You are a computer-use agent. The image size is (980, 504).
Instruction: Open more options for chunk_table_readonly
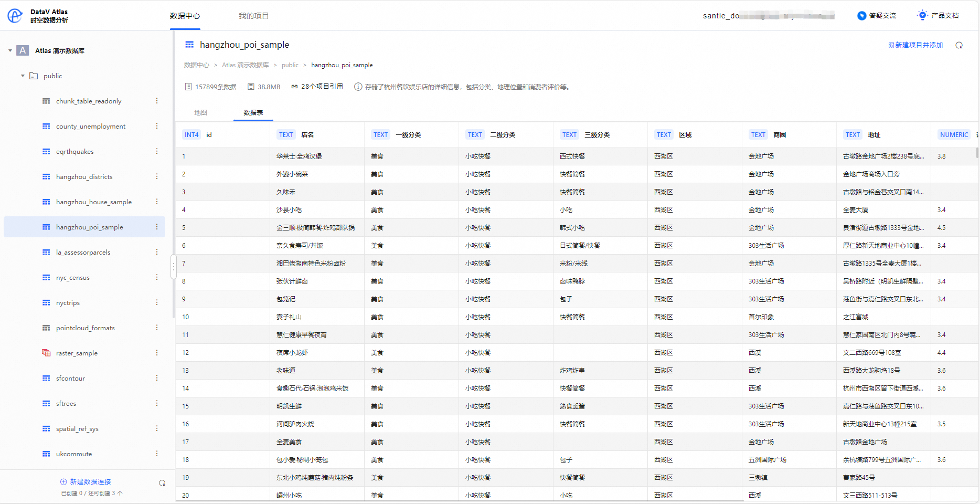(157, 101)
